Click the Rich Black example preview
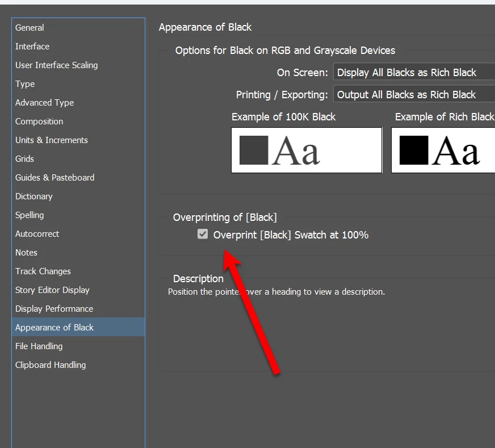495x448 pixels. pyautogui.click(x=443, y=150)
